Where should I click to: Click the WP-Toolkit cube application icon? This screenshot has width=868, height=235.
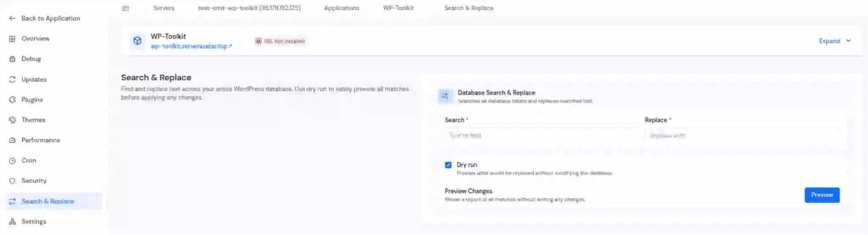pos(137,41)
